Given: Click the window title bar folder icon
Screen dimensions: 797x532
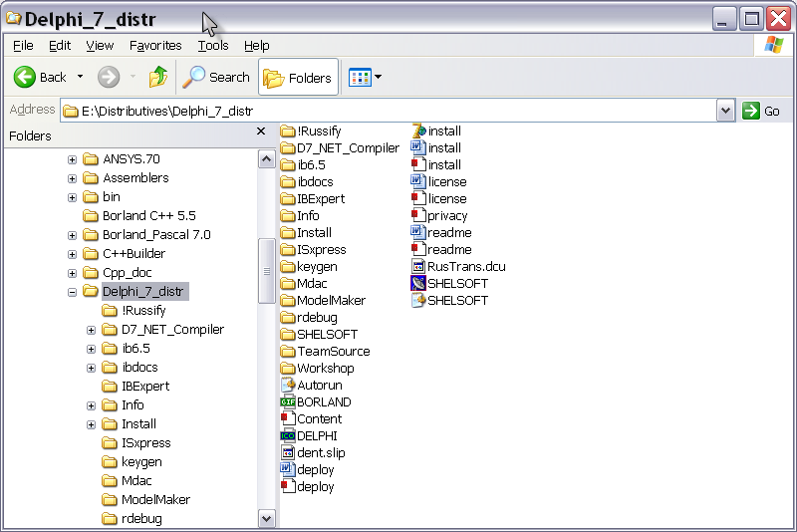Looking at the screenshot, I should tap(14, 18).
